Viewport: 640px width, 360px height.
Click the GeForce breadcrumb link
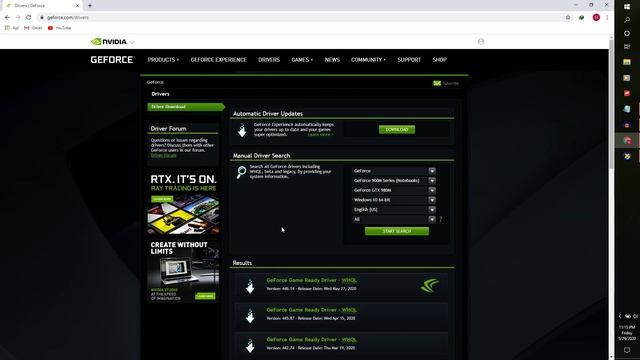pos(155,82)
